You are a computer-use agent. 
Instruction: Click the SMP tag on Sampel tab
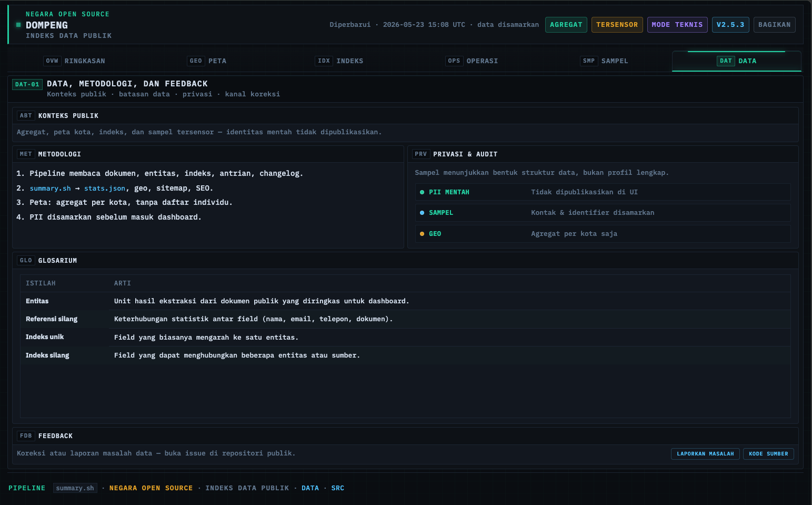pyautogui.click(x=589, y=61)
